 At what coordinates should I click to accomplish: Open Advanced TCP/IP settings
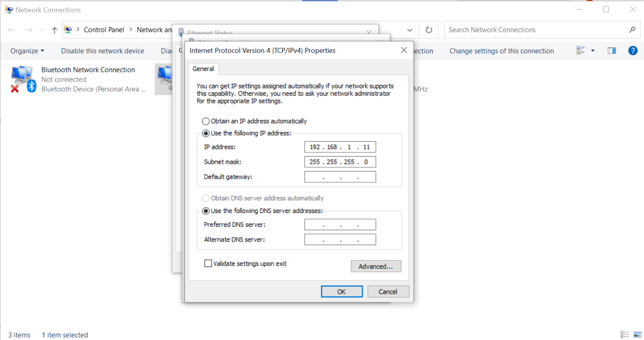point(376,266)
